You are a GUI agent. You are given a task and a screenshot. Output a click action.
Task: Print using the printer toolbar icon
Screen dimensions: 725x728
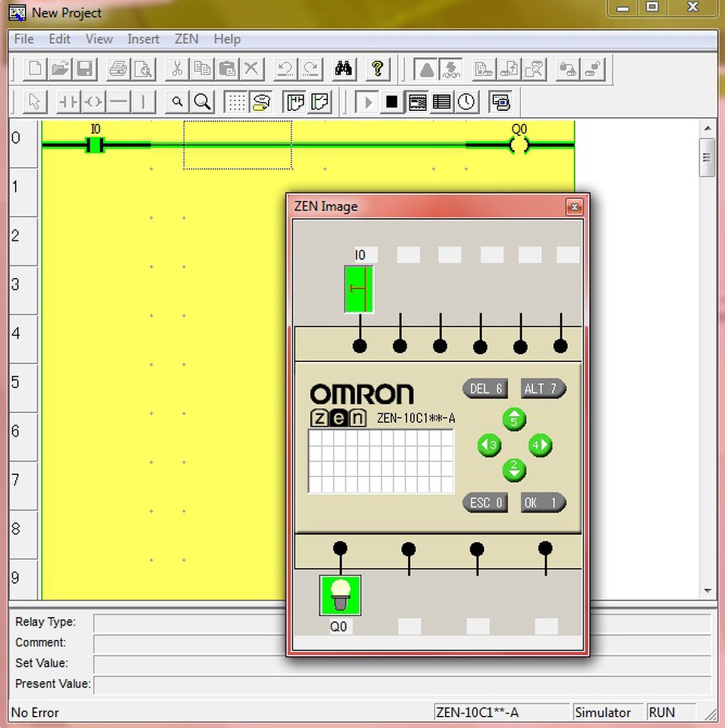point(119,69)
